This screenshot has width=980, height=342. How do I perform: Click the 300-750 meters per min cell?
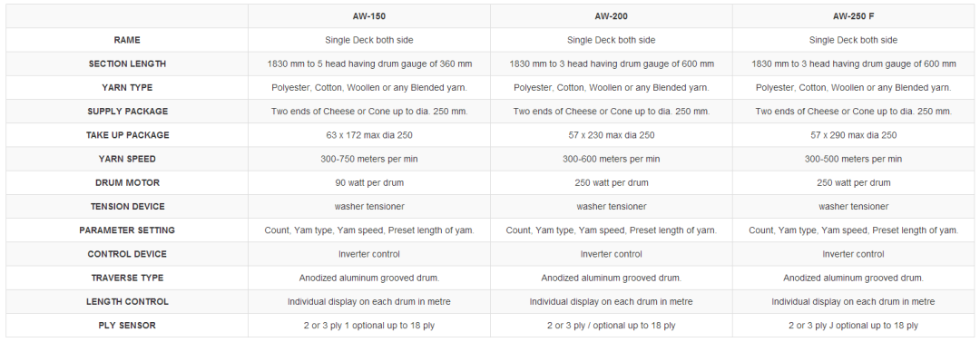(368, 159)
